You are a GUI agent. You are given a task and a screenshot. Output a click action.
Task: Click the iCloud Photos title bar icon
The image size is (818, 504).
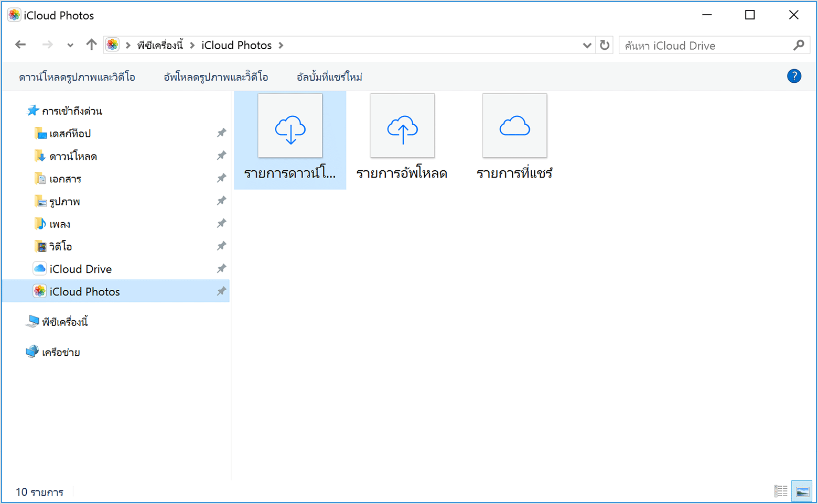[14, 15]
